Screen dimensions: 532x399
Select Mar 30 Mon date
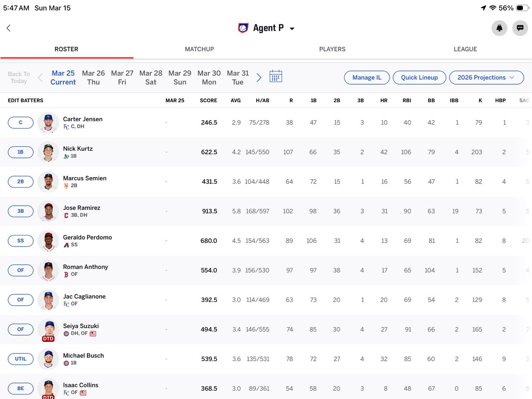point(209,78)
